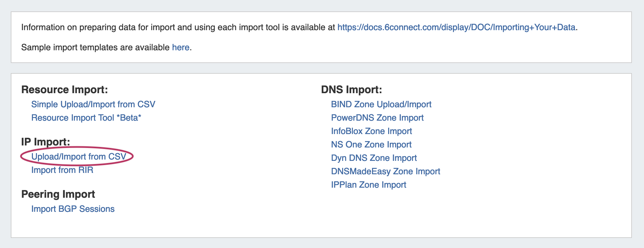Click InfoBlox Zone Import
This screenshot has width=644, height=248.
tap(371, 131)
